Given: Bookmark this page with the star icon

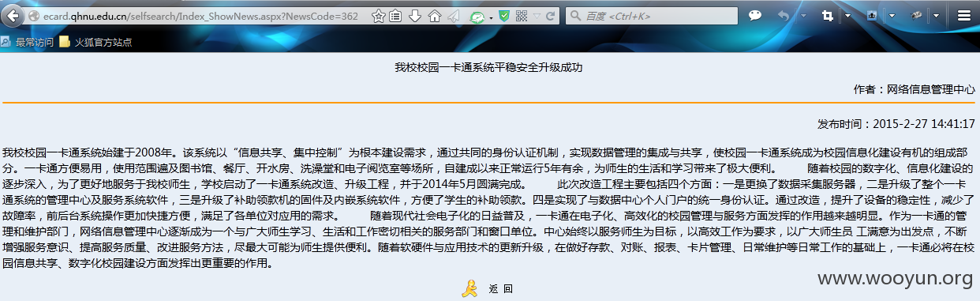Looking at the screenshot, I should pos(378,16).
